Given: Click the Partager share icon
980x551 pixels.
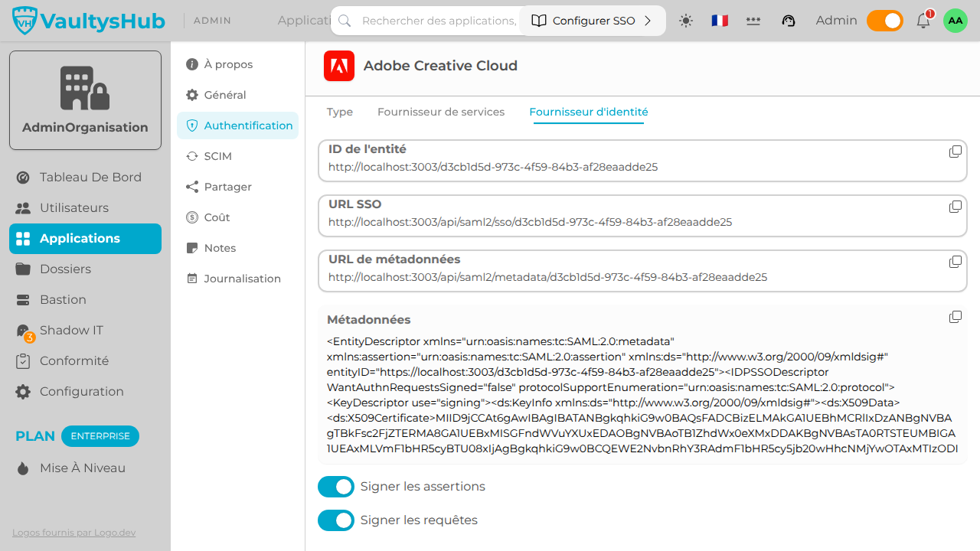Looking at the screenshot, I should click(192, 187).
